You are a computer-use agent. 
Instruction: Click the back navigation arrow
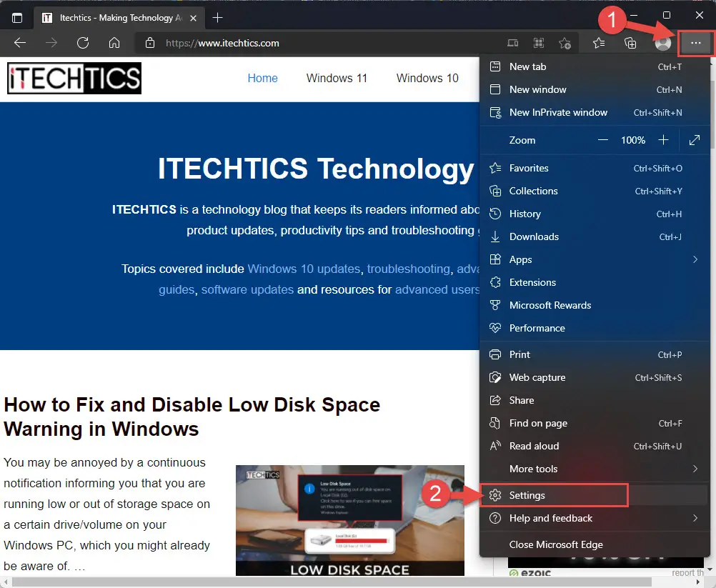click(19, 43)
